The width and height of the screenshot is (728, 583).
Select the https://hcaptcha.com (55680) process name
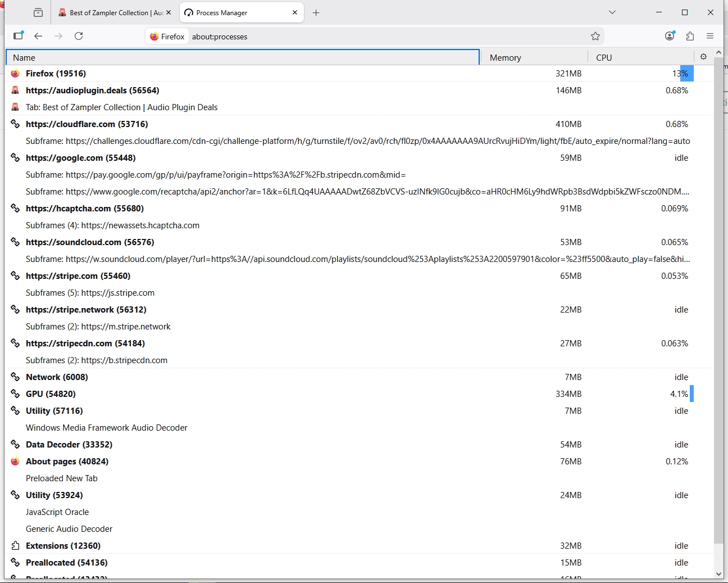tap(85, 209)
